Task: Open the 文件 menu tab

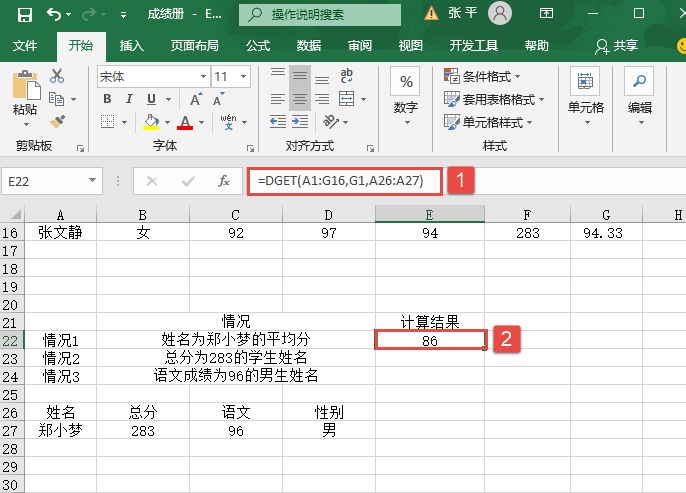Action: [25, 46]
